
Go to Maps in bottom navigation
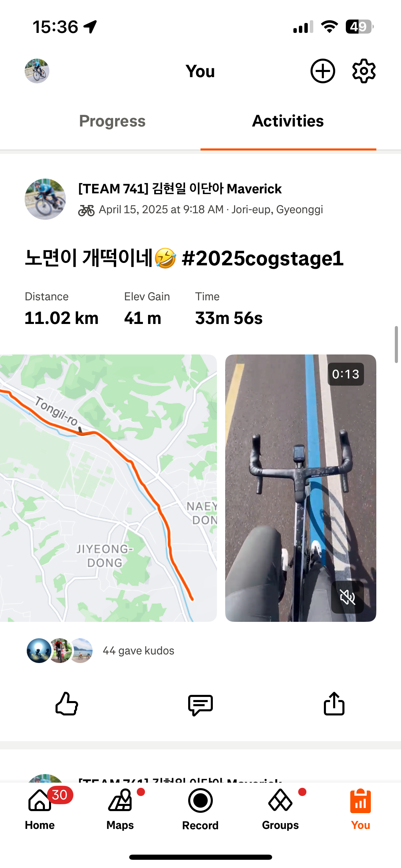point(120,809)
